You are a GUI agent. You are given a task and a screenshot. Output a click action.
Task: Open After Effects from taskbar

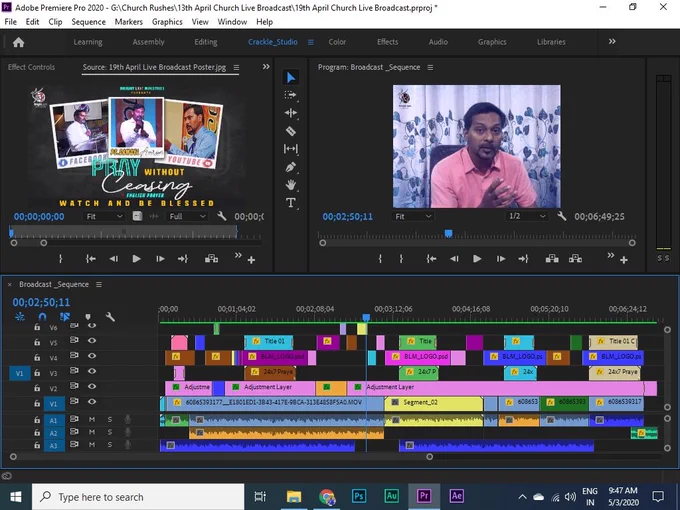point(456,496)
